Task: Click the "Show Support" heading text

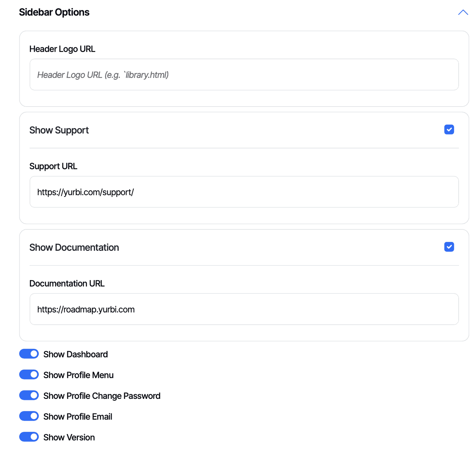Action: pyautogui.click(x=59, y=130)
